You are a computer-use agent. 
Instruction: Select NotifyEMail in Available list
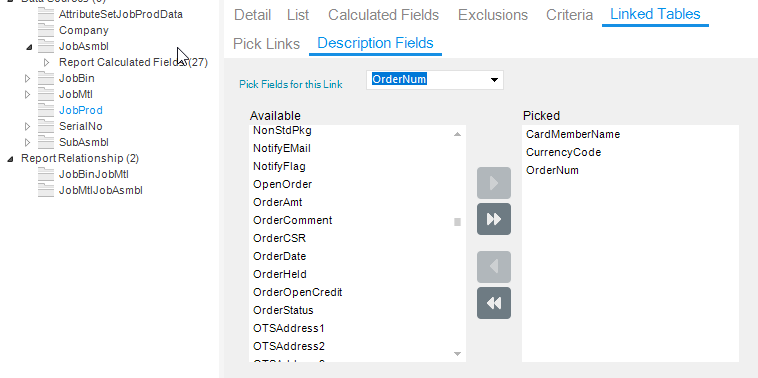[282, 148]
